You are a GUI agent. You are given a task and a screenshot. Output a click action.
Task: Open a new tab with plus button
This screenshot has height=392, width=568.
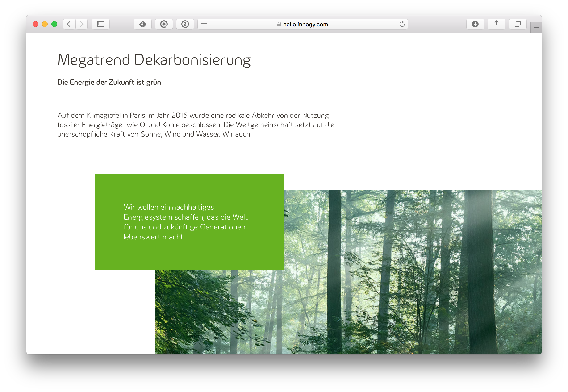coord(536,28)
